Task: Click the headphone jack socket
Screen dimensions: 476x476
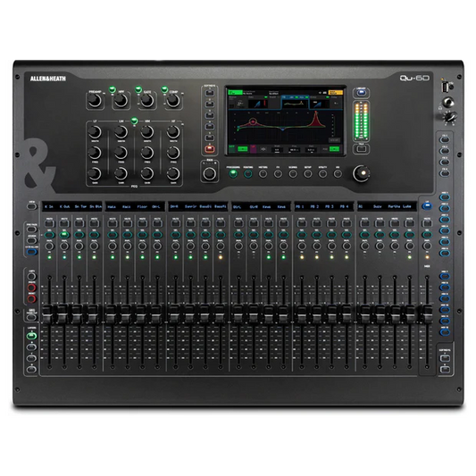Action: tap(448, 102)
